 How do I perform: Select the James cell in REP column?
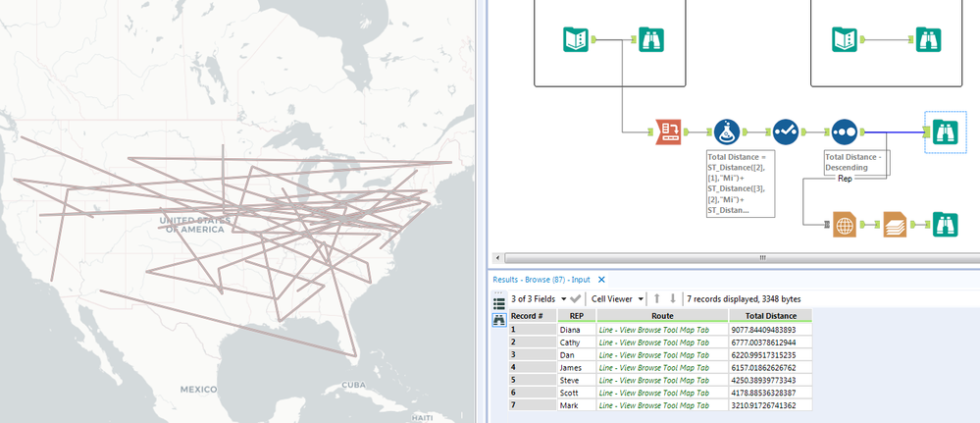coord(577,367)
